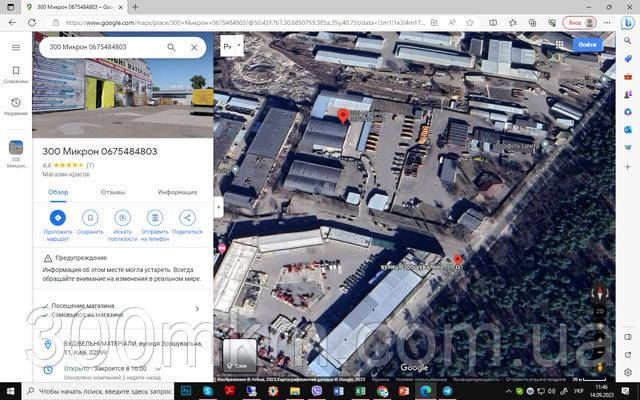Click the red 300 Микрон map pin

coord(343,116)
